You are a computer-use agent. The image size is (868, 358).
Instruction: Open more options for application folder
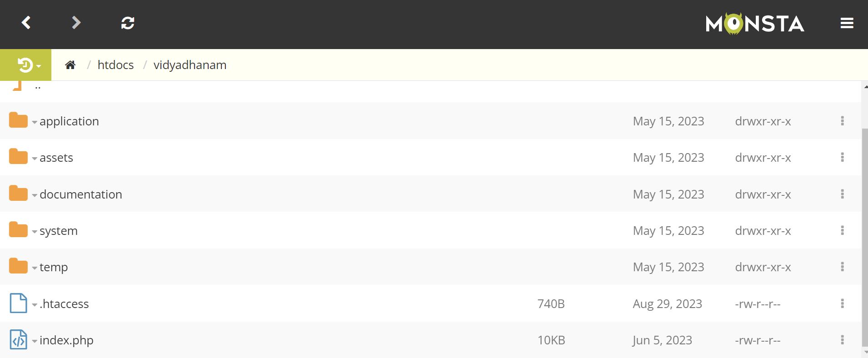[x=842, y=121]
